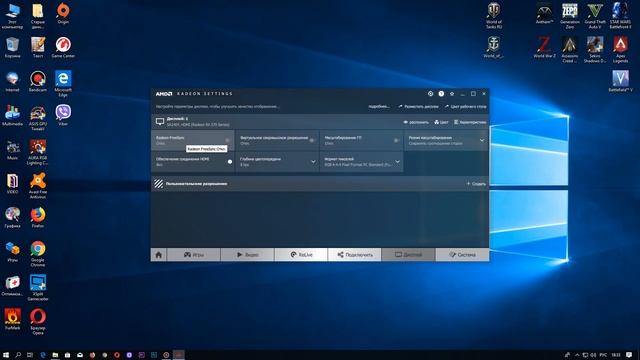
Task: Click the notifications icon in Radeon title bar
Action: (430, 94)
